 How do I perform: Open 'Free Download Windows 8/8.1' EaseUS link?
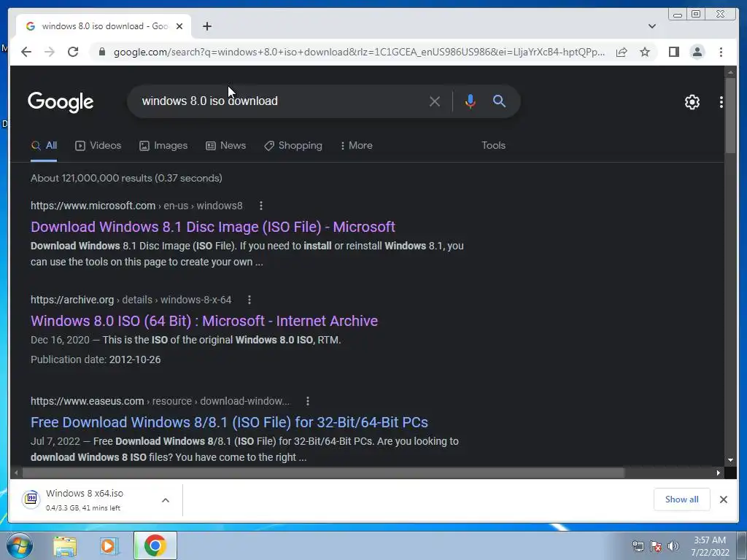coord(229,422)
